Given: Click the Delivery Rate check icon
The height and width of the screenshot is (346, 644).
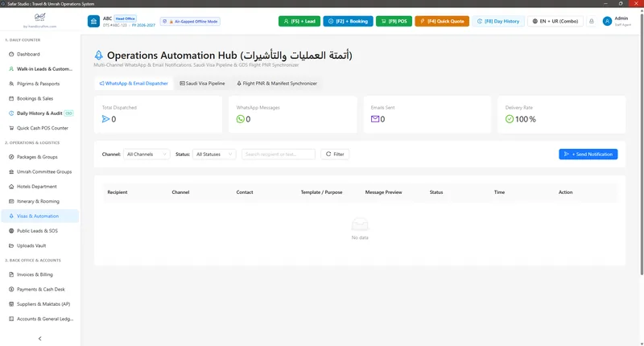Looking at the screenshot, I should (x=510, y=119).
